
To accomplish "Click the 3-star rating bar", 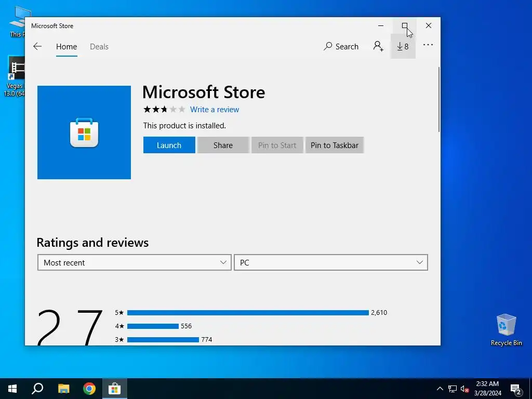I will pyautogui.click(x=163, y=340).
